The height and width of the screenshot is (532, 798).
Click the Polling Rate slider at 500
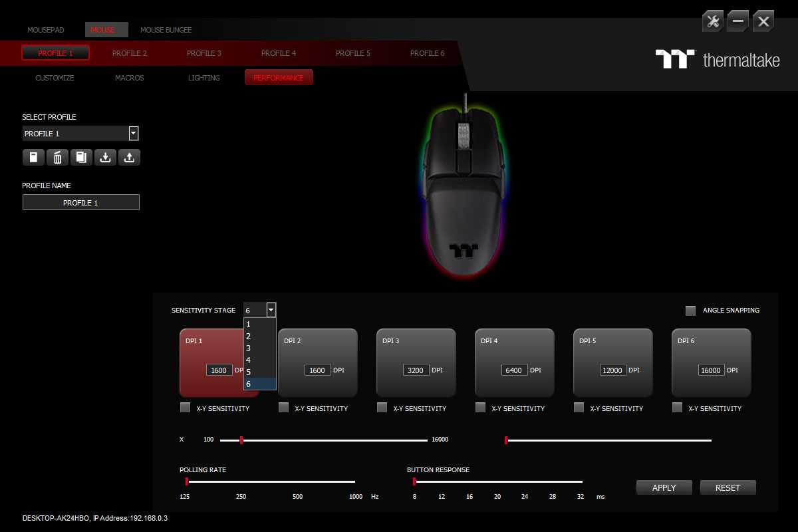pyautogui.click(x=297, y=481)
